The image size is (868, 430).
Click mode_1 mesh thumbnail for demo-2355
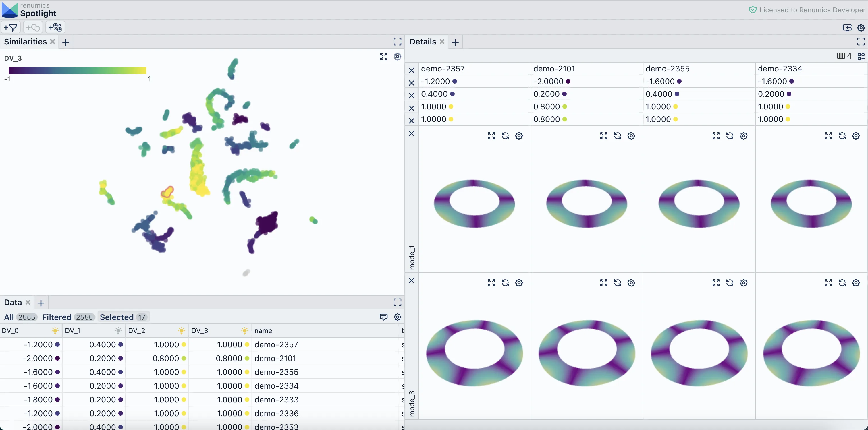699,204
